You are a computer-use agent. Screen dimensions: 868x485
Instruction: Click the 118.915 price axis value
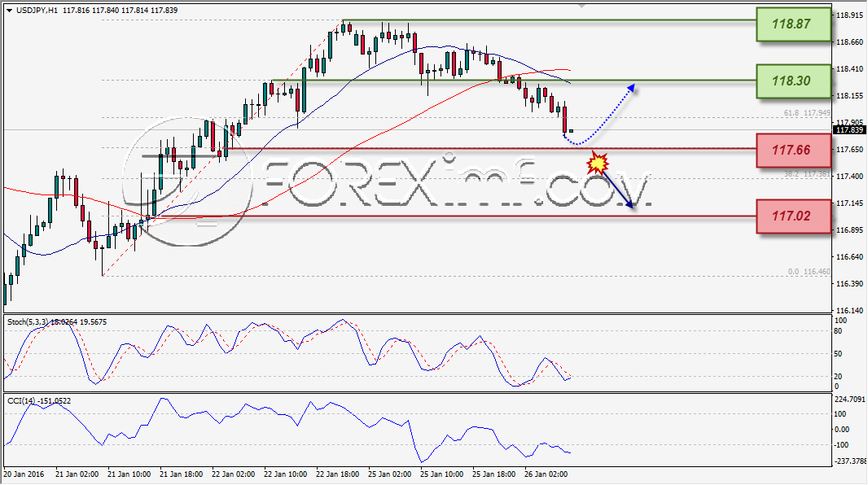coord(850,15)
